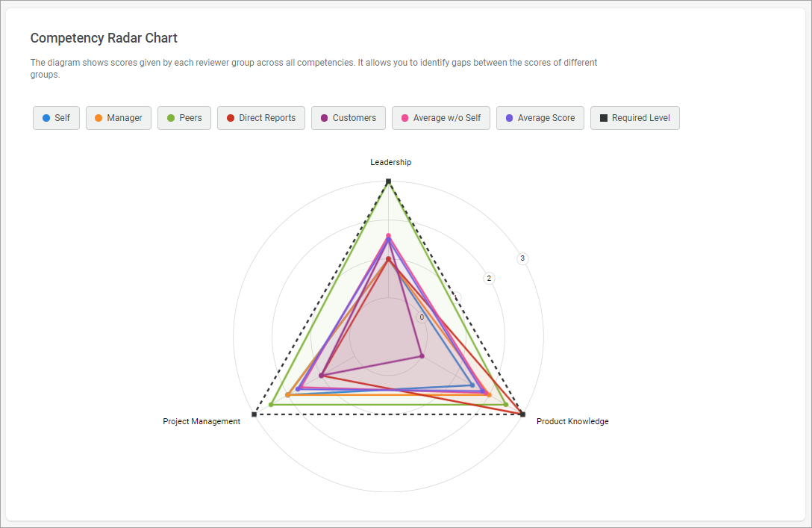Screen dimensions: 812x528
Task: Click the Project Management axis label
Action: coord(202,421)
